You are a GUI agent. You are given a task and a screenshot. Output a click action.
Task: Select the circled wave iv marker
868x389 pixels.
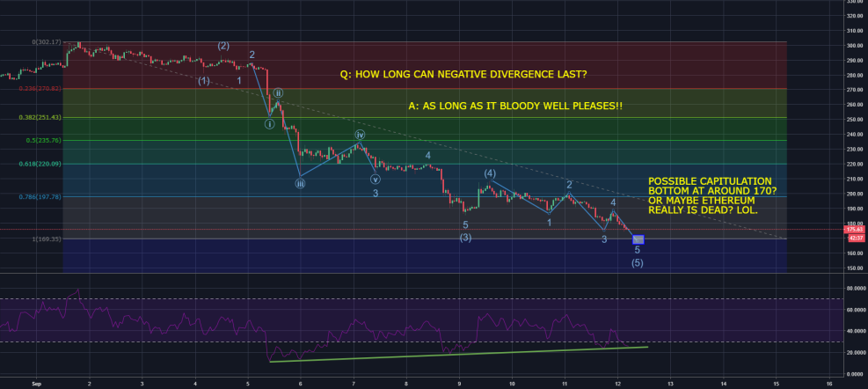tap(360, 135)
